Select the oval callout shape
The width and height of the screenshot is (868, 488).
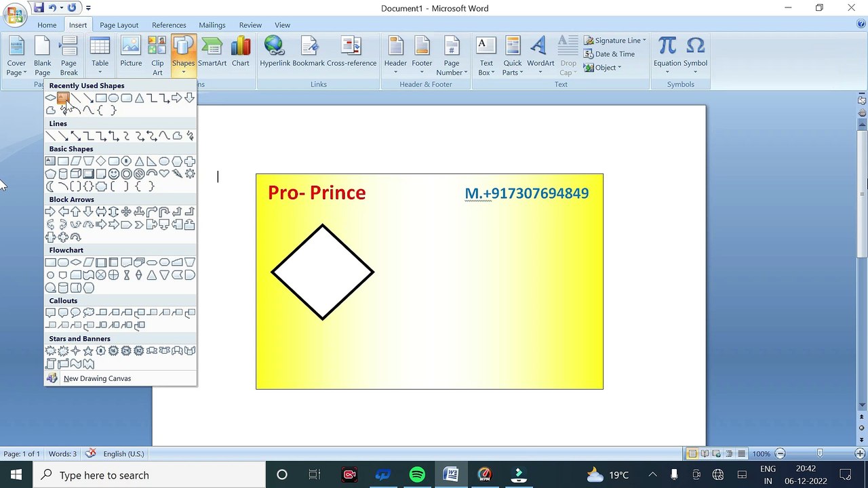[x=75, y=313]
